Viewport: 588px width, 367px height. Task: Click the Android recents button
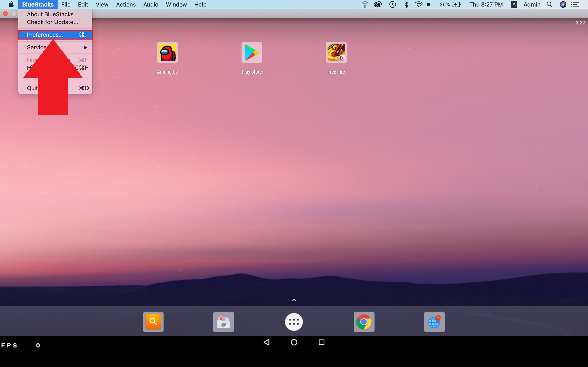pyautogui.click(x=321, y=343)
